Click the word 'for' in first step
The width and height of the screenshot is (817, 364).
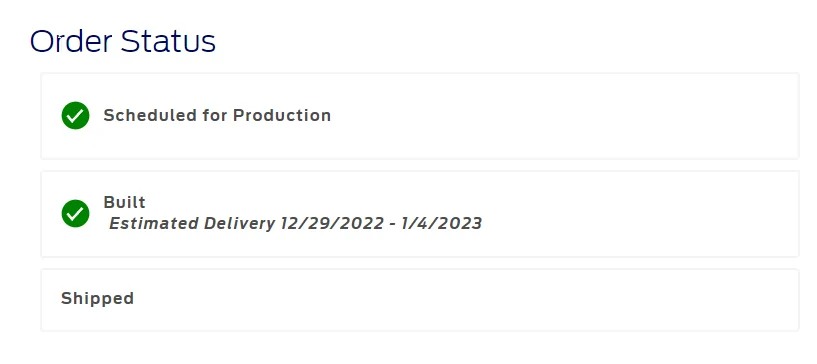point(215,116)
